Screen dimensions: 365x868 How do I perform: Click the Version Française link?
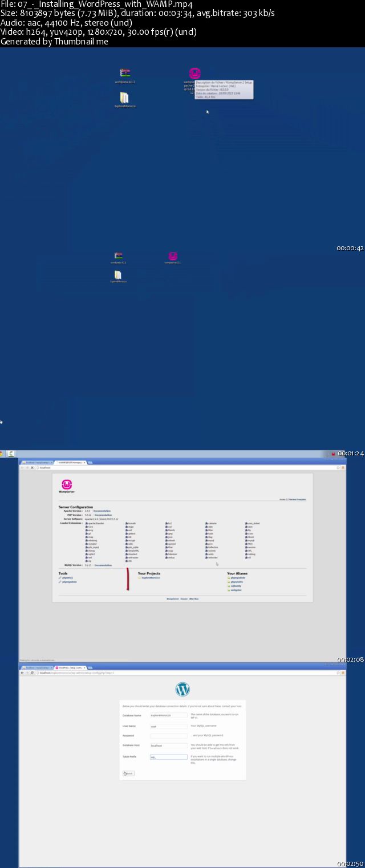(296, 499)
